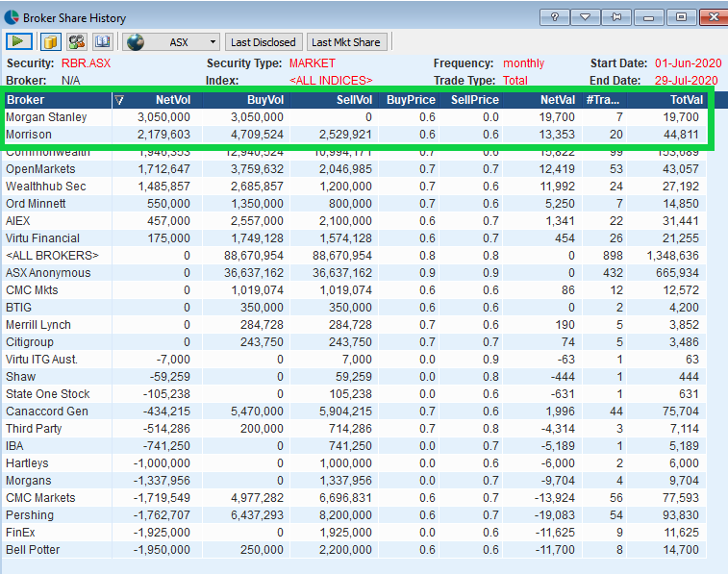Click Morgan Stanley NetVol value 3,050,000
Image resolution: width=728 pixels, height=574 pixels.
tap(163, 117)
